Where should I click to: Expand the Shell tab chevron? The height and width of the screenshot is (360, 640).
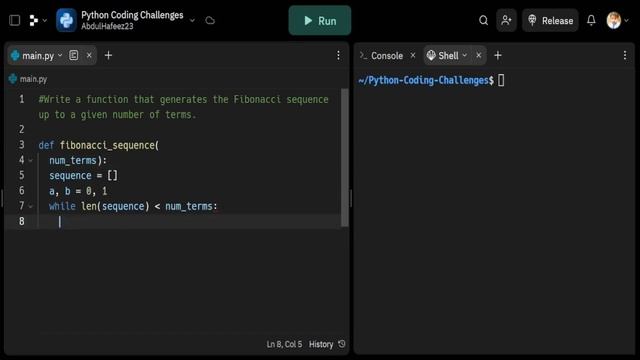coord(464,55)
